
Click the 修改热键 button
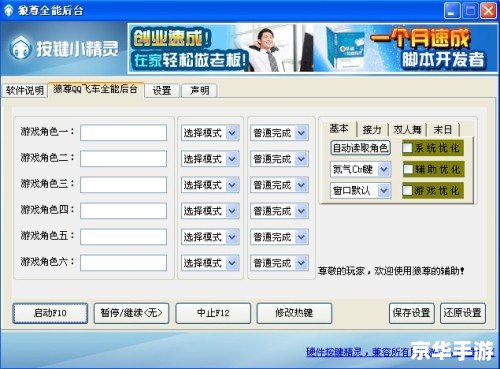point(294,313)
